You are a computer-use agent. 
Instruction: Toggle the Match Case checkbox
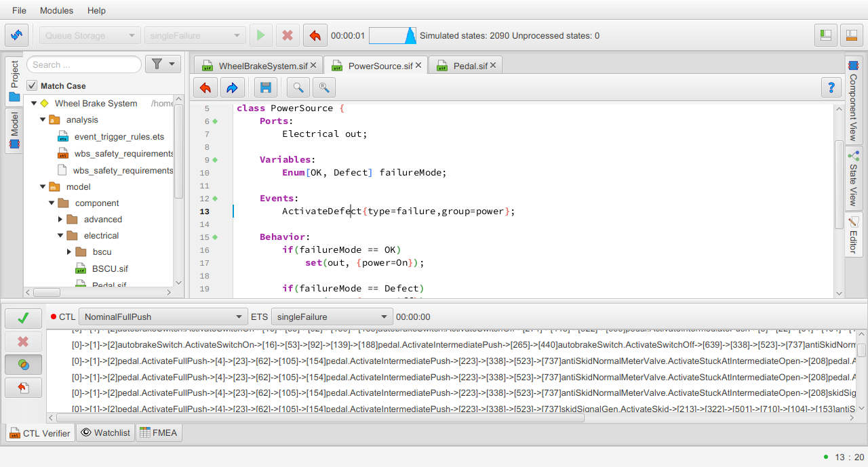click(x=32, y=86)
